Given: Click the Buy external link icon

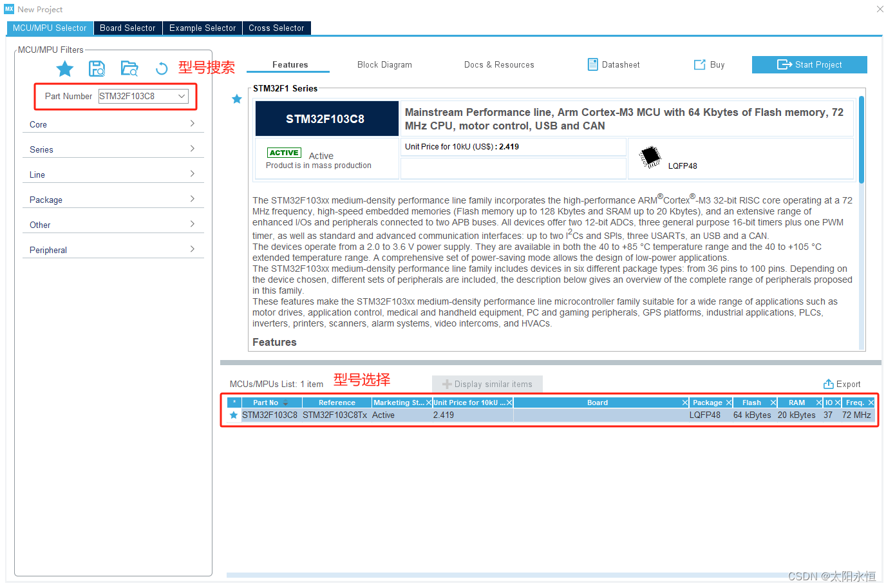Looking at the screenshot, I should click(x=699, y=64).
